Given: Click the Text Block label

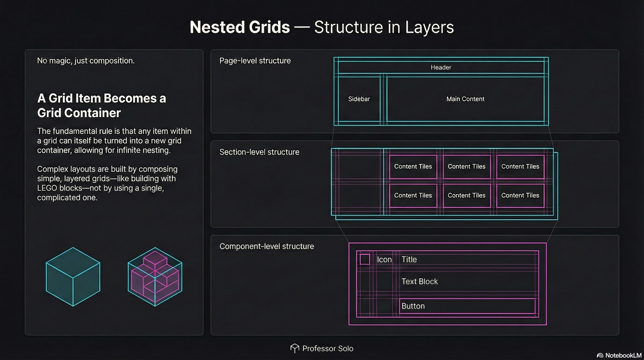Looking at the screenshot, I should click(420, 281).
